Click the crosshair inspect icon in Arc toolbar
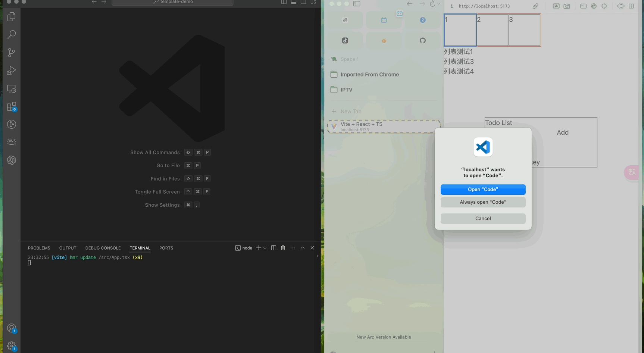 click(604, 6)
